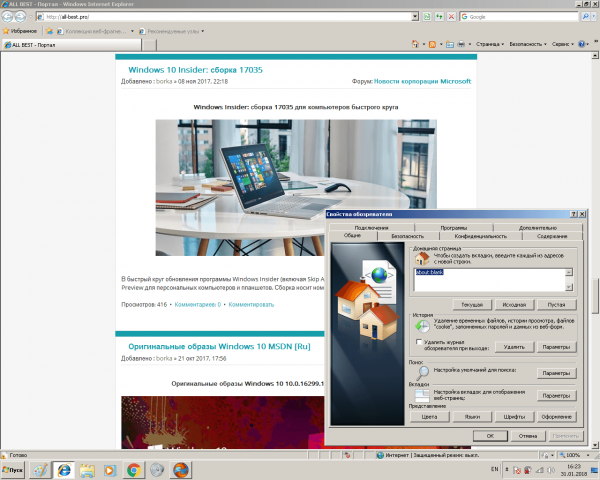Open the Сервис dropdown menu
Image resolution: width=600 pixels, height=480 pixels.
click(563, 44)
